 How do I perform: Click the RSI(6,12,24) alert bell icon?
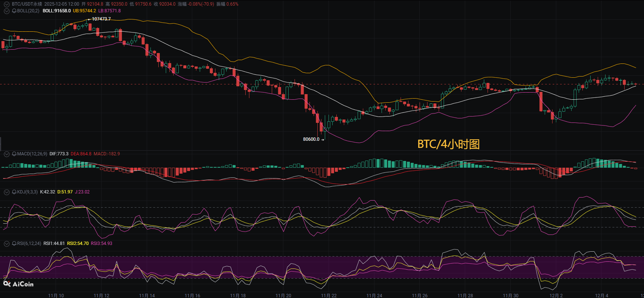click(x=14, y=243)
